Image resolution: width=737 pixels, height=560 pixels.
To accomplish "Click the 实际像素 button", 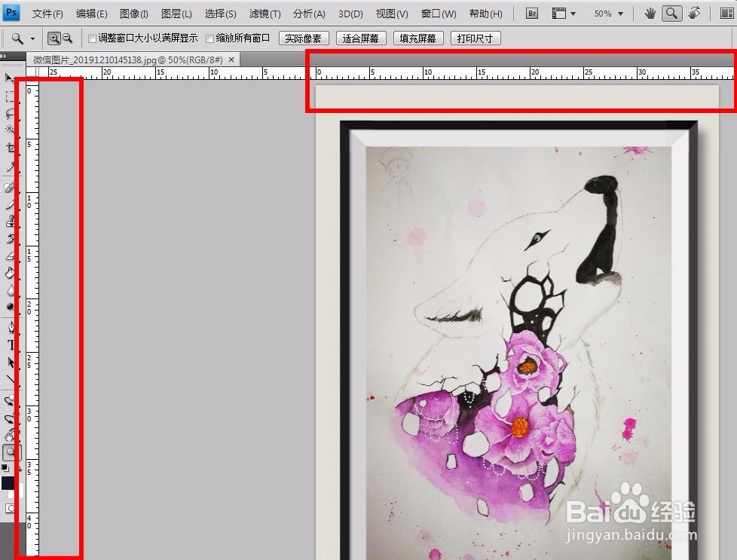I will pos(304,38).
